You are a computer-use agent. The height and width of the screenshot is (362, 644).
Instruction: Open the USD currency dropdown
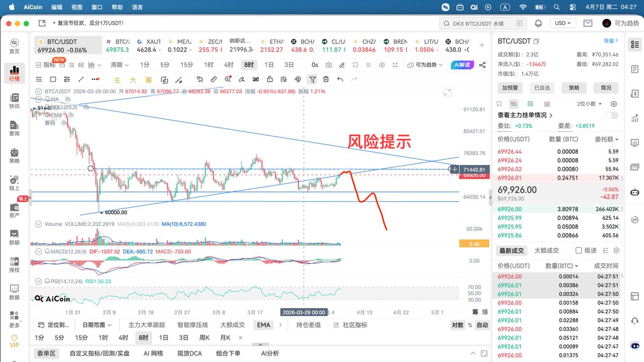tap(564, 24)
